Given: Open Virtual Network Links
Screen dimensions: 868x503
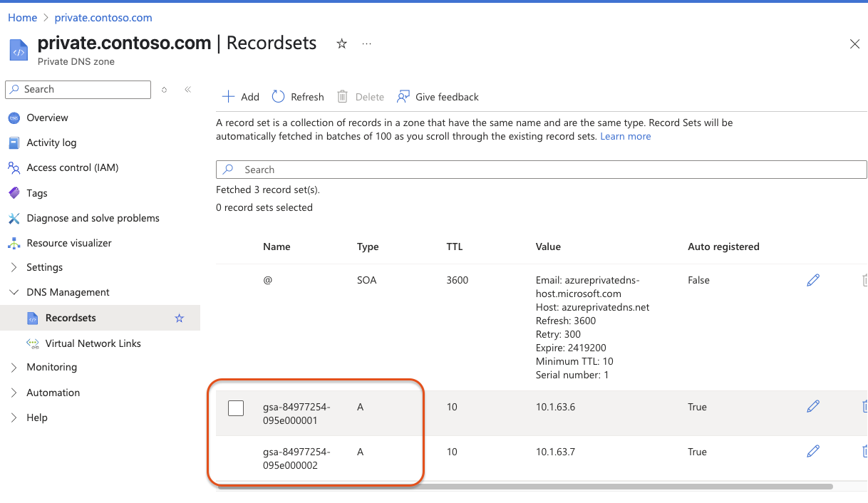Looking at the screenshot, I should pyautogui.click(x=93, y=343).
